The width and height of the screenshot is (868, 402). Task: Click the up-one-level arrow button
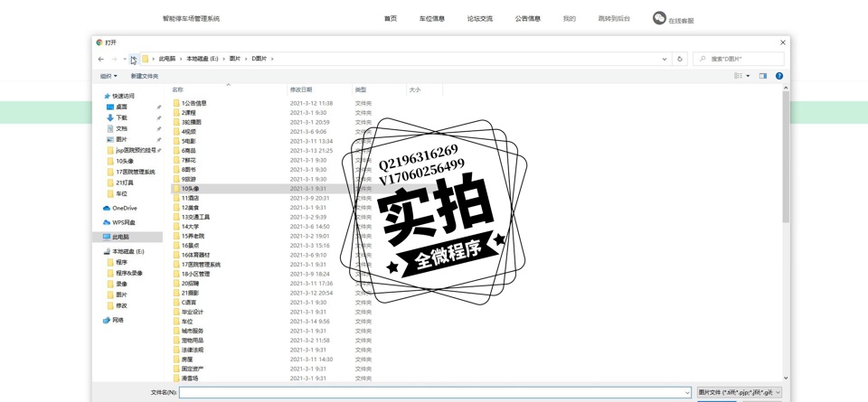point(133,59)
